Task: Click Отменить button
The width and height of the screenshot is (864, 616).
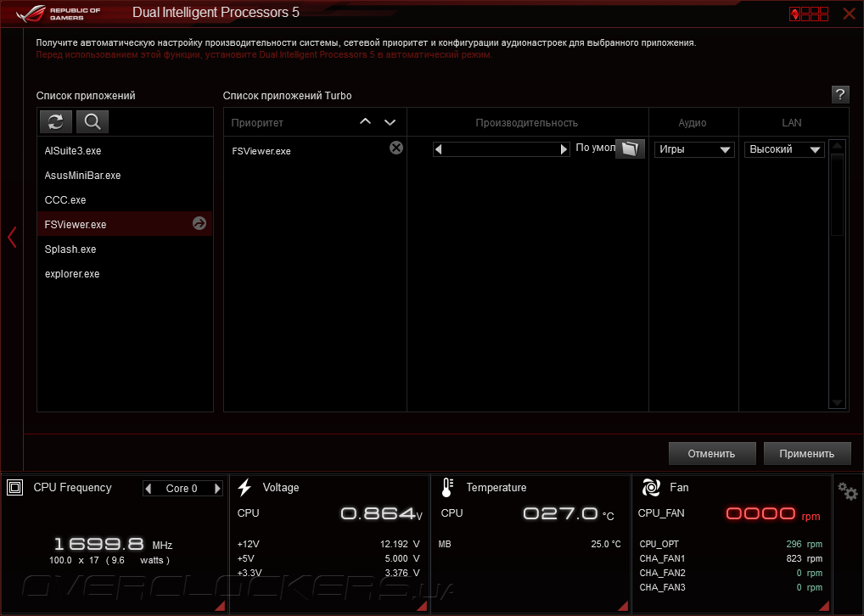Action: 711,453
